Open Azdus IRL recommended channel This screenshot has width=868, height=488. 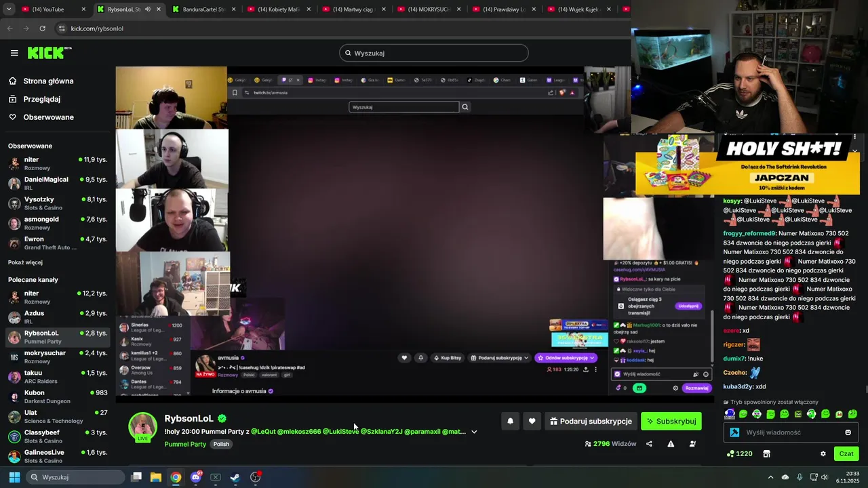coord(58,317)
